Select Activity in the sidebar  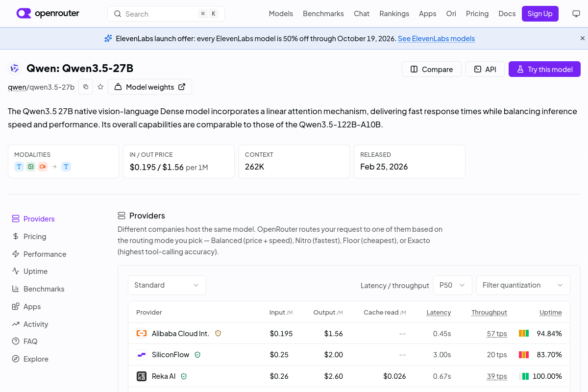[x=30, y=324]
